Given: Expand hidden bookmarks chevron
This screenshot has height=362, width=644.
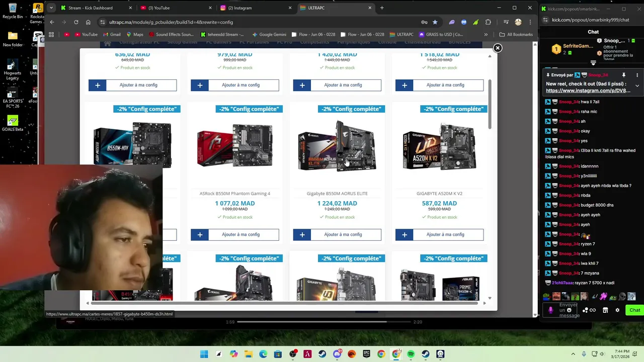Looking at the screenshot, I should pyautogui.click(x=486, y=35).
